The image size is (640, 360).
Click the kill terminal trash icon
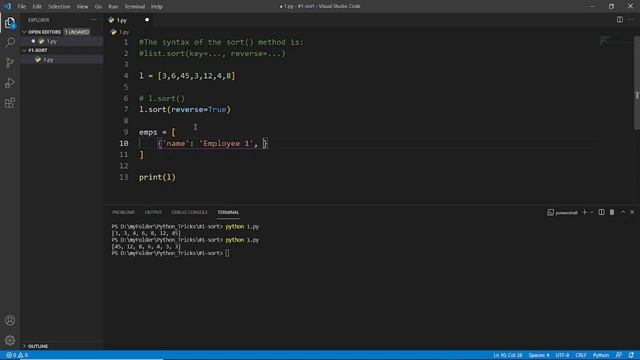pyautogui.click(x=612, y=212)
